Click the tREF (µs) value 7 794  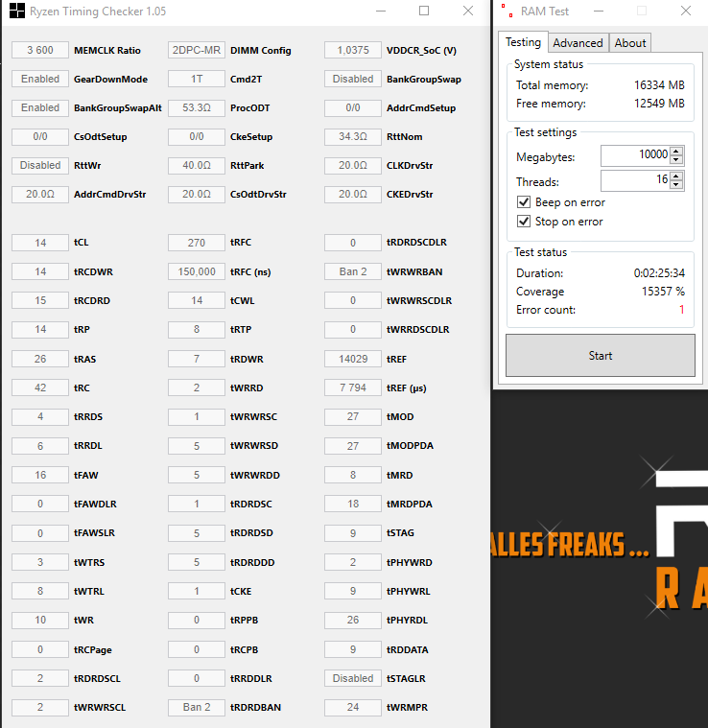[353, 387]
